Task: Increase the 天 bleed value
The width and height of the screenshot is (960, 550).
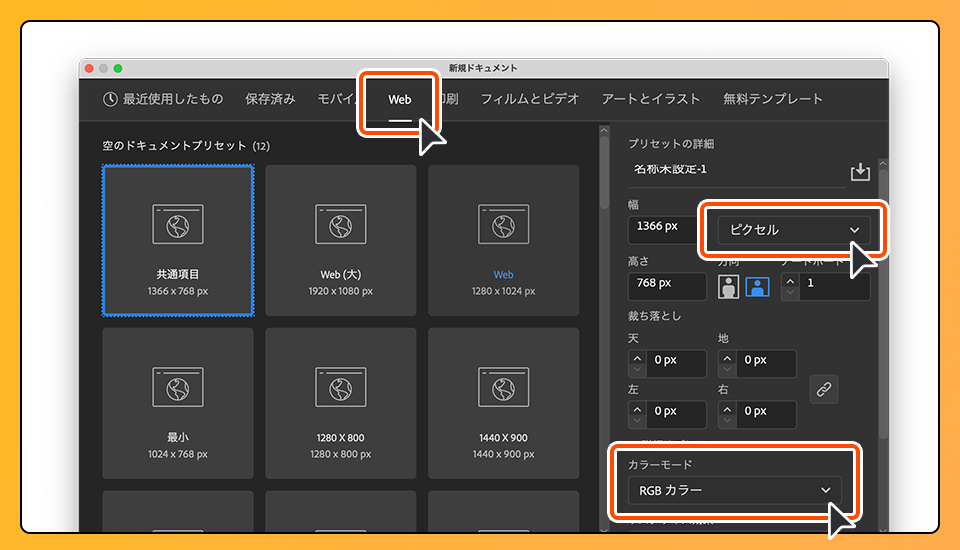Action: point(637,358)
